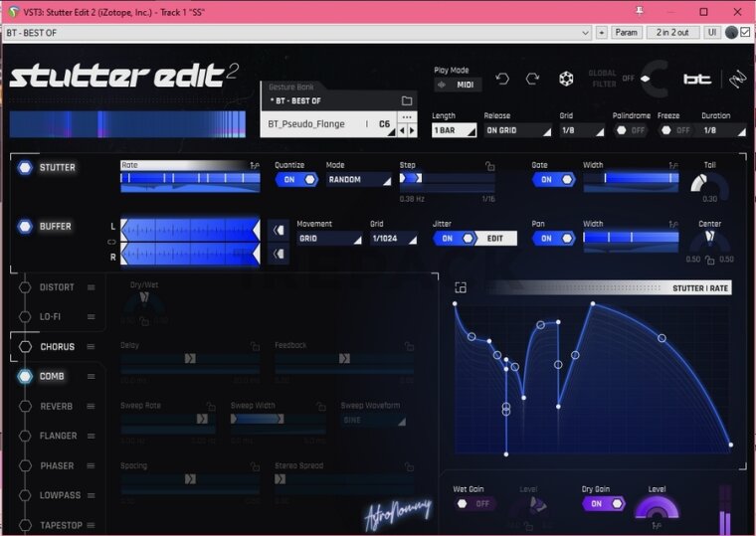This screenshot has height=536, width=756.
Task: Click the stutter Rate range slider
Action: tap(190, 181)
